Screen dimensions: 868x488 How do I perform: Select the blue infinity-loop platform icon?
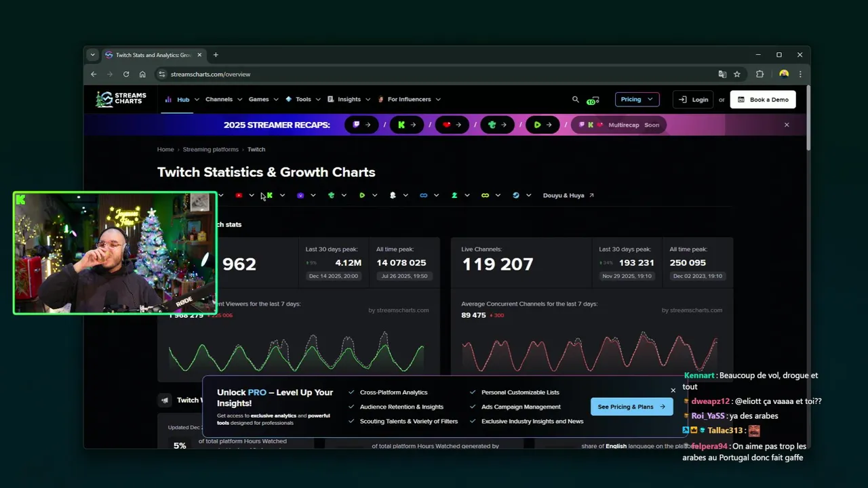[424, 195]
